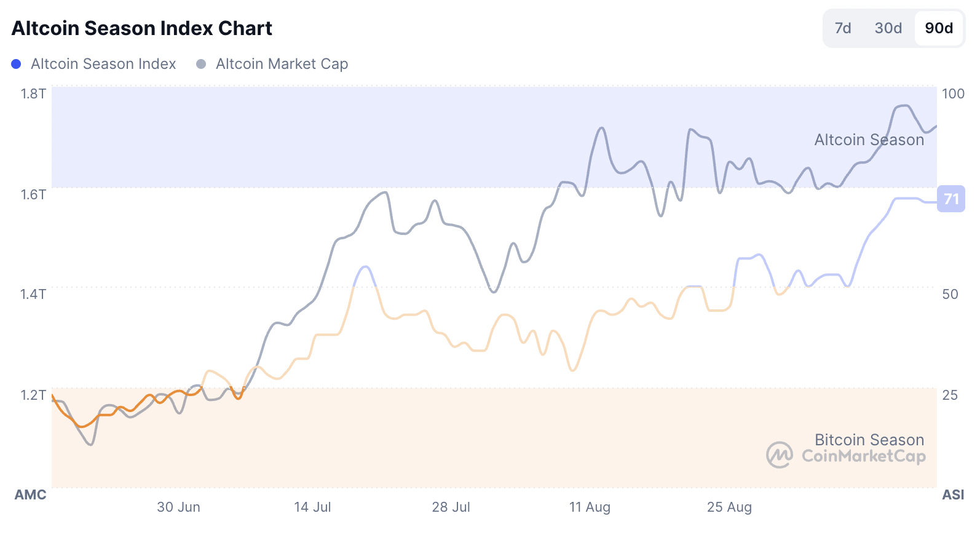Screen dimensions: 980x556
Task: Toggle the Altcoin Season Index series visibility
Action: point(103,63)
